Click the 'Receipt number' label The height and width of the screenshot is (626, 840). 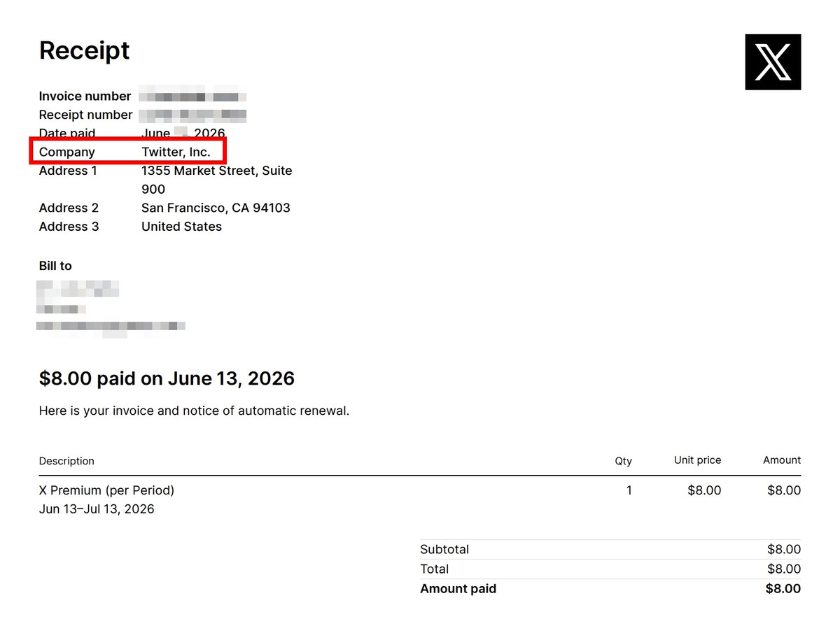pyautogui.click(x=85, y=115)
